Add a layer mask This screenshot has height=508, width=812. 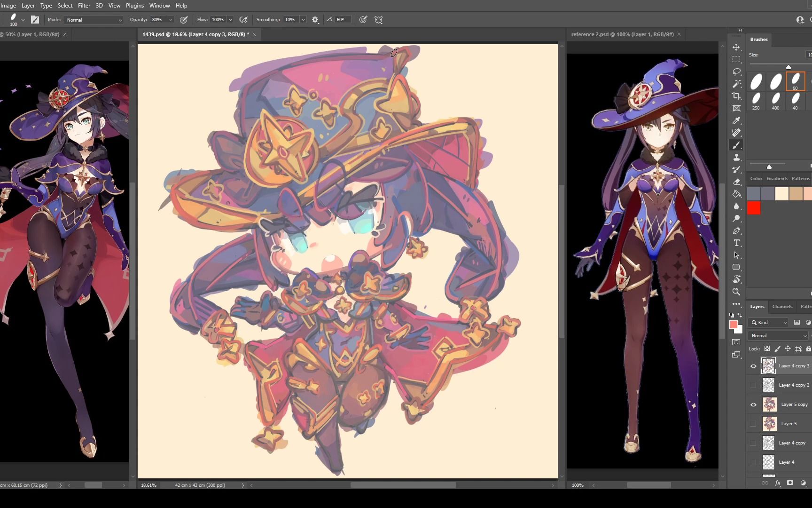click(790, 483)
